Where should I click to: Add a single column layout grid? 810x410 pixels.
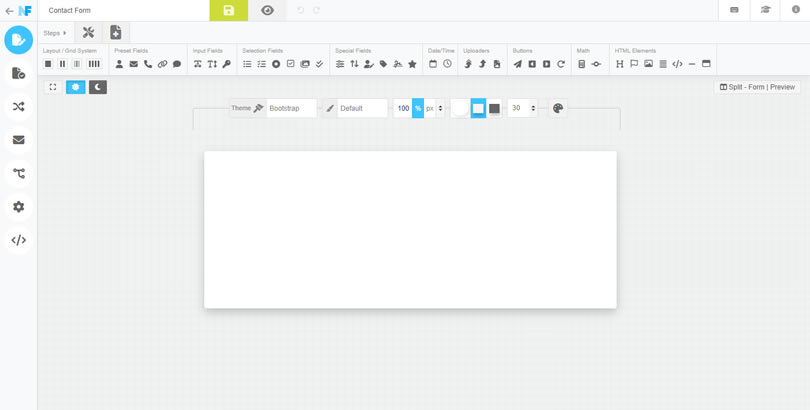pos(48,64)
